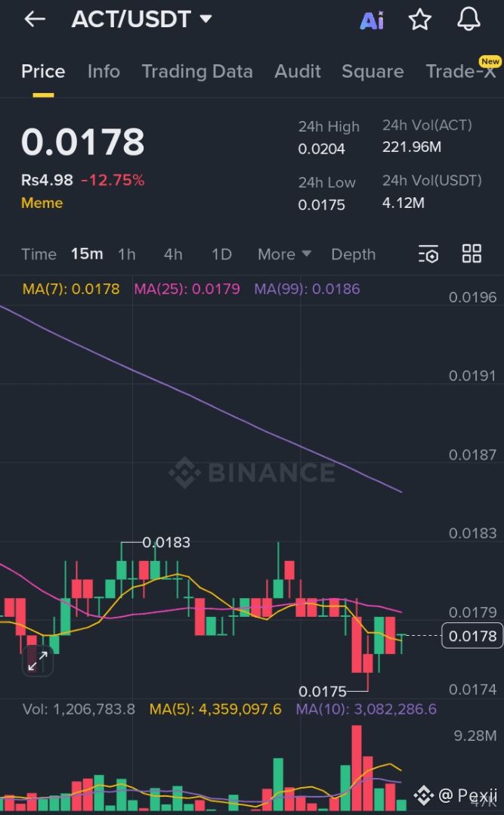Image resolution: width=504 pixels, height=815 pixels.
Task: Open the Trading Data tab
Action: pos(197,71)
